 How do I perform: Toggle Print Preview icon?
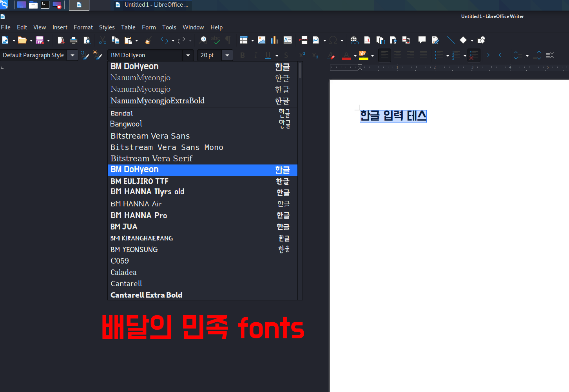tap(87, 40)
